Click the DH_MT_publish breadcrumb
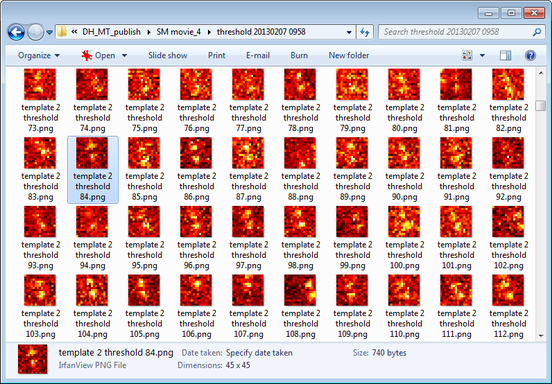Image resolution: width=552 pixels, height=384 pixels. (x=111, y=32)
